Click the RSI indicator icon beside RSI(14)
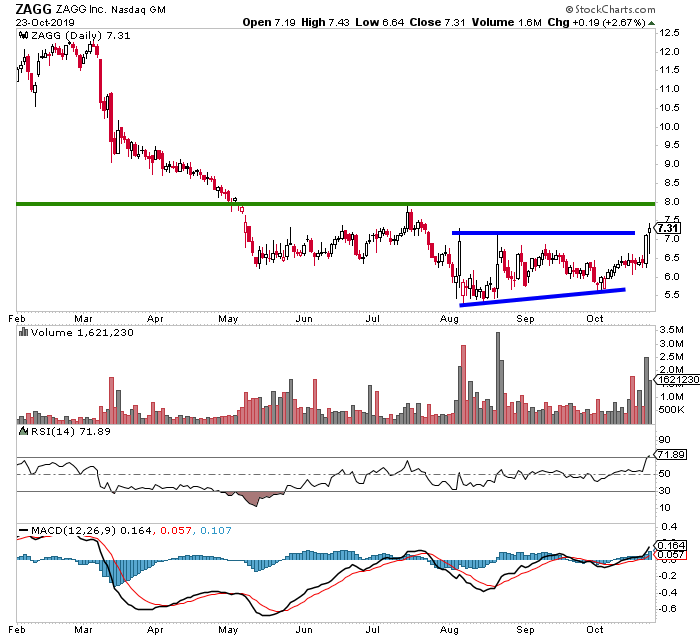The height and width of the screenshot is (639, 700). click(23, 431)
